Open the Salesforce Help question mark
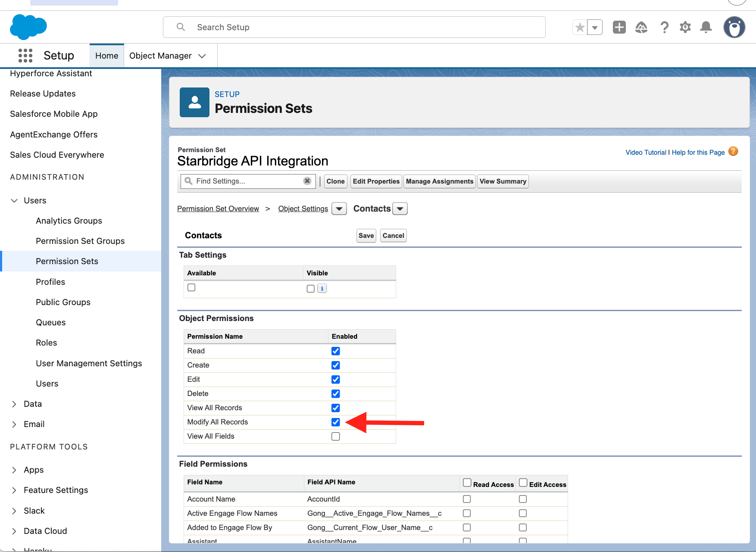Viewport: 756px width, 552px height. [x=665, y=28]
